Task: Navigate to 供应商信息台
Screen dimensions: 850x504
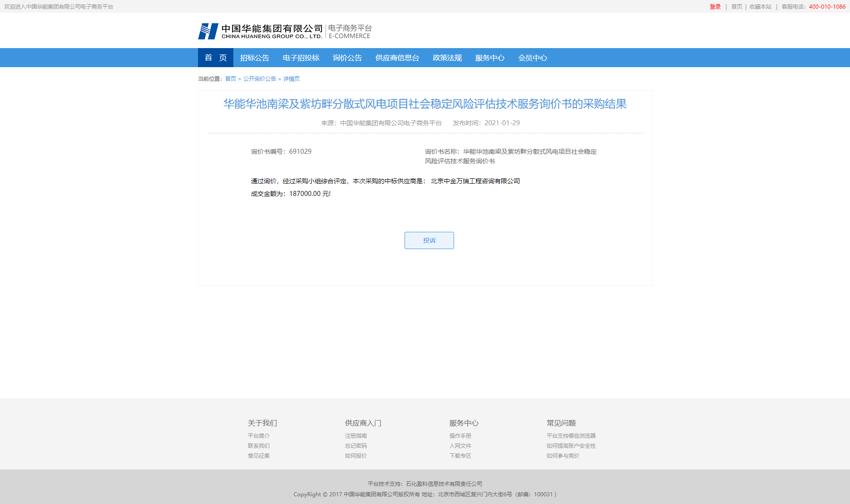Action: pos(398,58)
